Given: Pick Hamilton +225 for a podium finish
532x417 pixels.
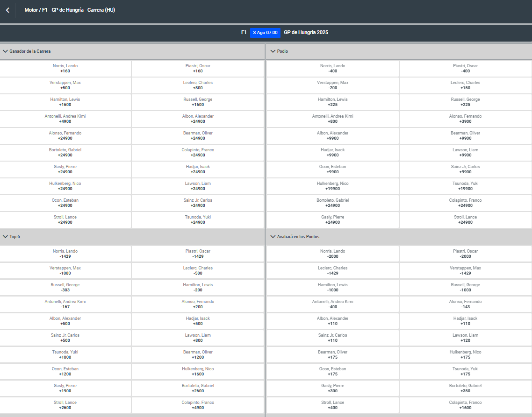Looking at the screenshot, I should (x=332, y=102).
